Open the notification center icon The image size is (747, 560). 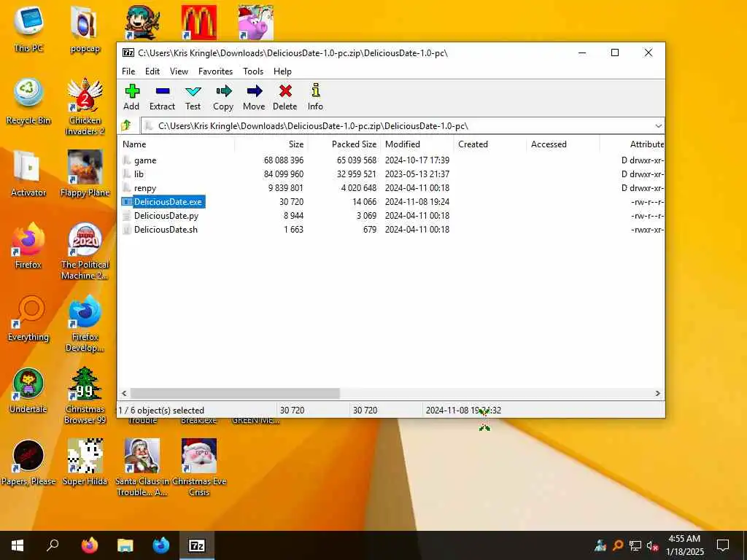723,545
